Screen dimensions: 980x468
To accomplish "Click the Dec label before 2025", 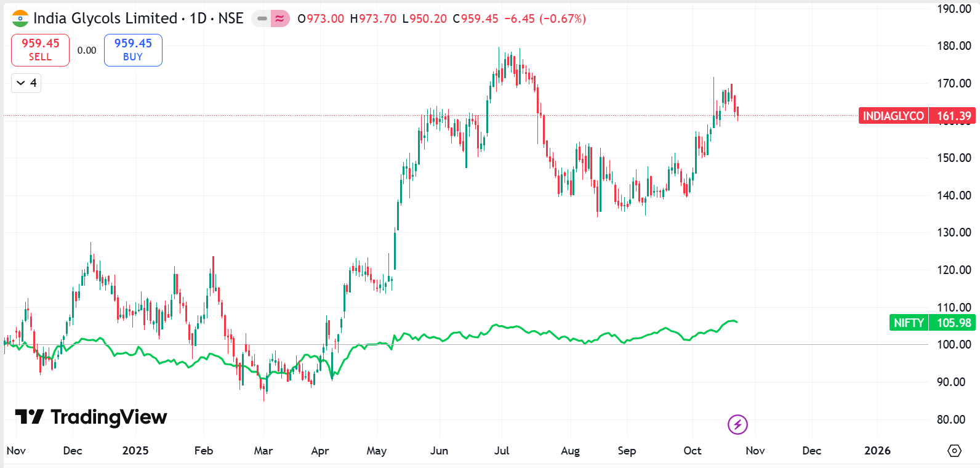I will [x=73, y=451].
